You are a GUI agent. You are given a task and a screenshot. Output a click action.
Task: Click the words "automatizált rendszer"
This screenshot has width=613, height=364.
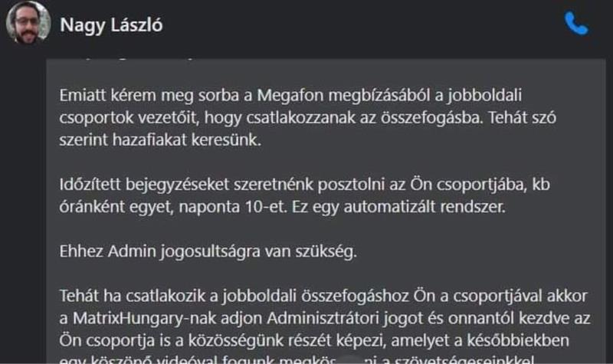click(x=455, y=206)
